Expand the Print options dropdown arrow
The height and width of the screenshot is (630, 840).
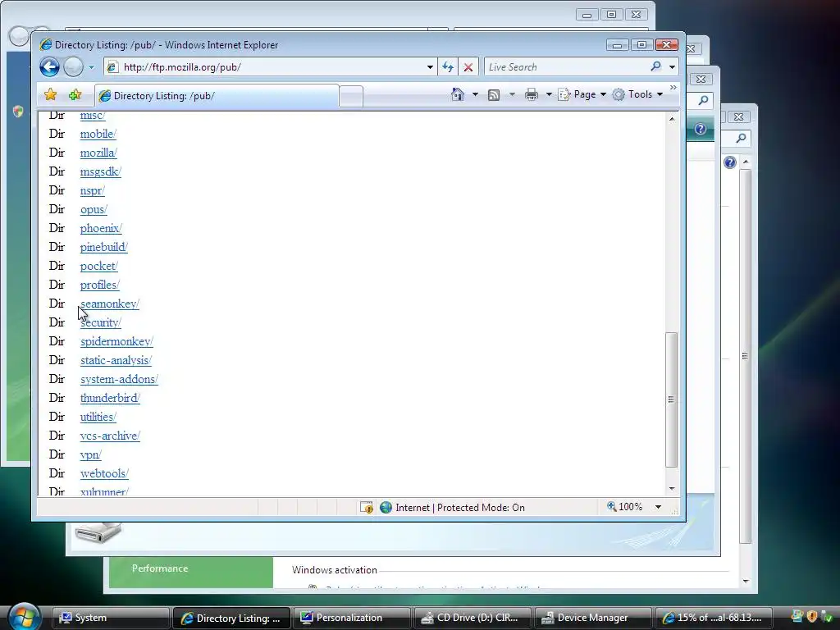pos(549,95)
